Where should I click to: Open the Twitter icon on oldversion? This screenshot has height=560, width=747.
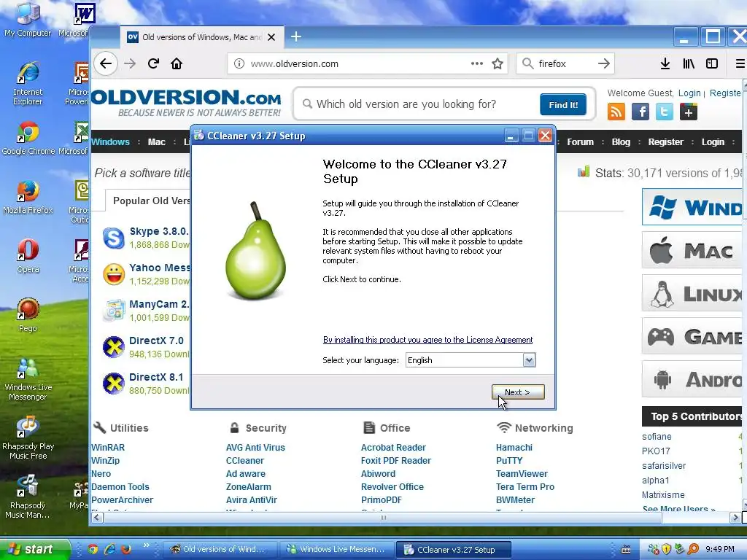pos(664,112)
